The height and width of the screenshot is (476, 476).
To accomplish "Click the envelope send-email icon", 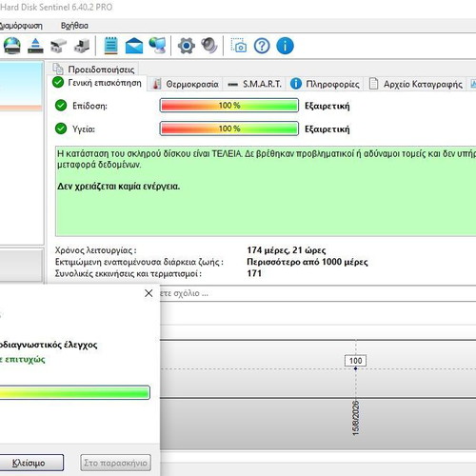I will 134,46.
